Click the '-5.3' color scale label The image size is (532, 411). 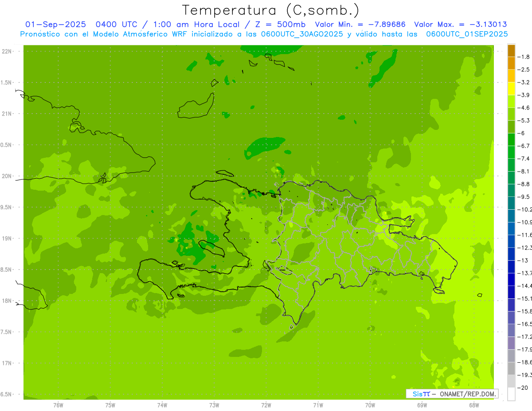524,120
